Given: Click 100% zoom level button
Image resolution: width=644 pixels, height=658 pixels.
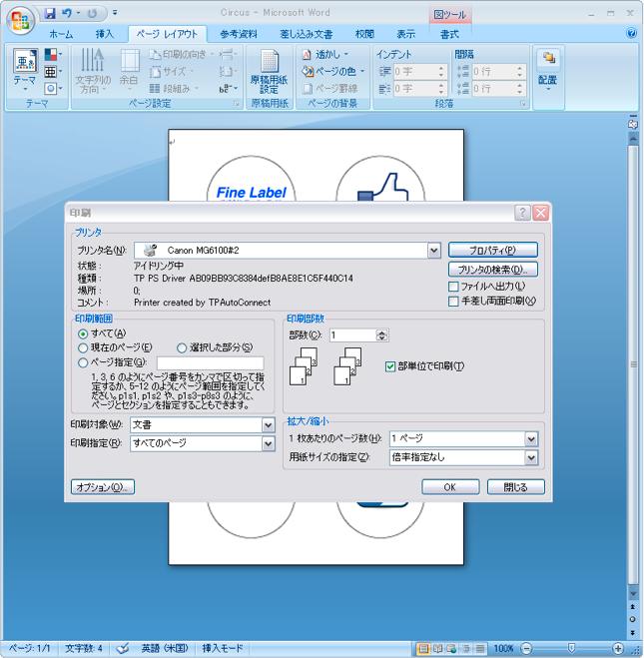Looking at the screenshot, I should point(503,649).
